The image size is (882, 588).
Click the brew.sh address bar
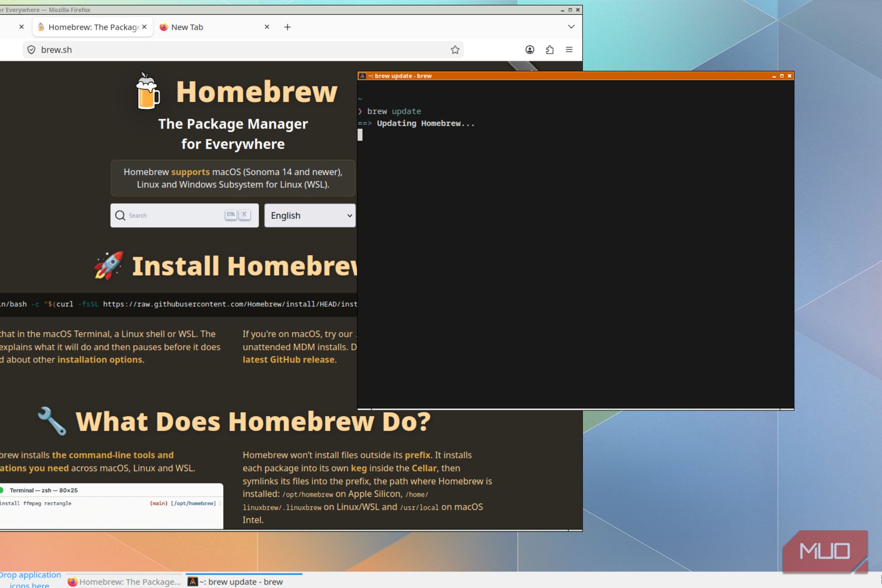[x=243, y=50]
